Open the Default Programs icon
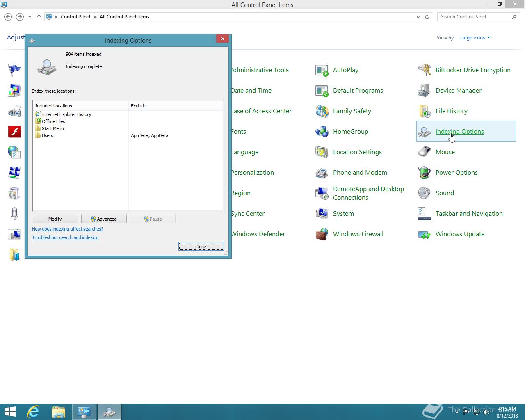 point(322,91)
